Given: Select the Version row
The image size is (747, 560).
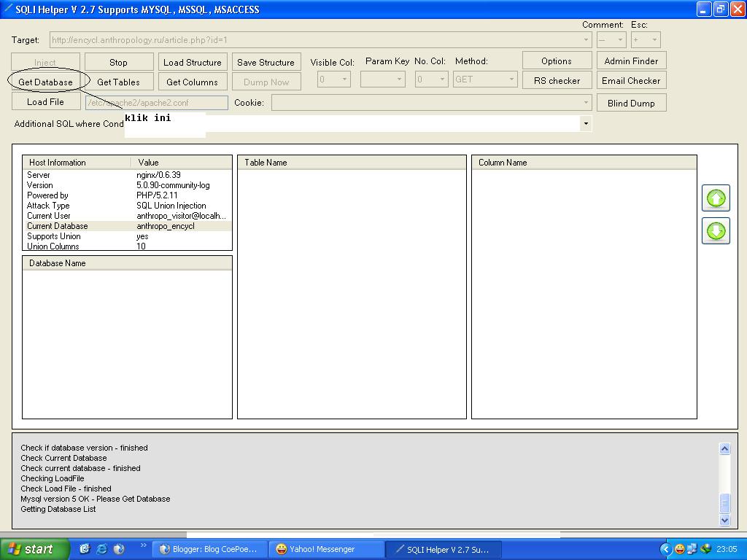Looking at the screenshot, I should pyautogui.click(x=127, y=185).
